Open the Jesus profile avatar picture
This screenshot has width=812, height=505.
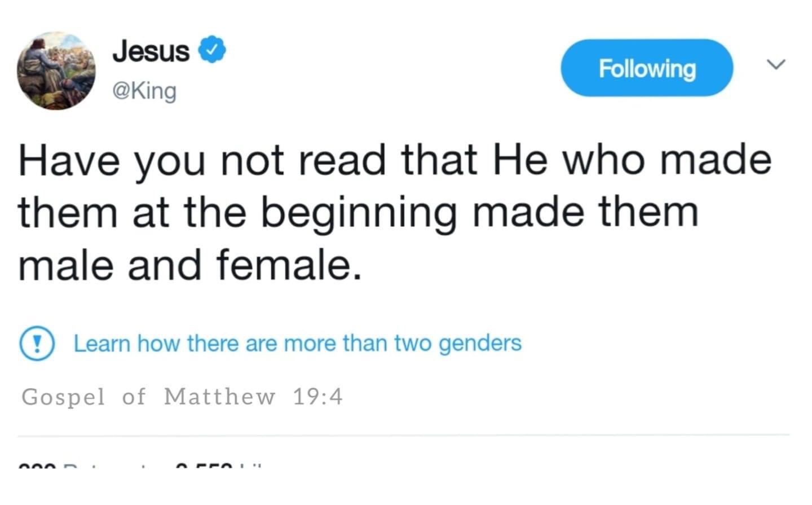(56, 71)
